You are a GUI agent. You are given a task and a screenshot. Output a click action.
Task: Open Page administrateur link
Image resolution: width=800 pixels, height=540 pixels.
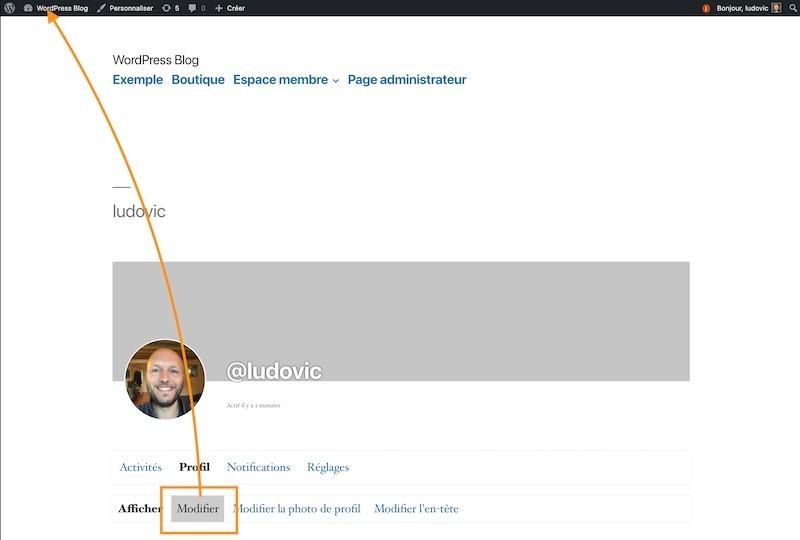point(407,80)
